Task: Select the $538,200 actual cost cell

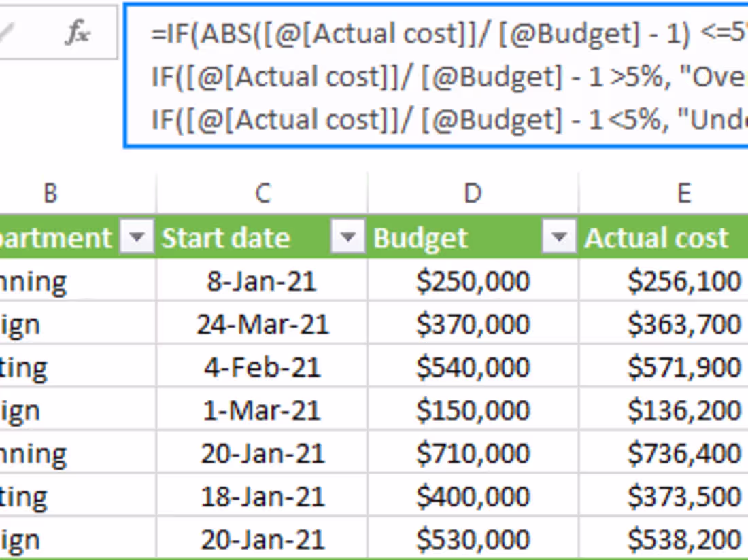Action: (683, 540)
